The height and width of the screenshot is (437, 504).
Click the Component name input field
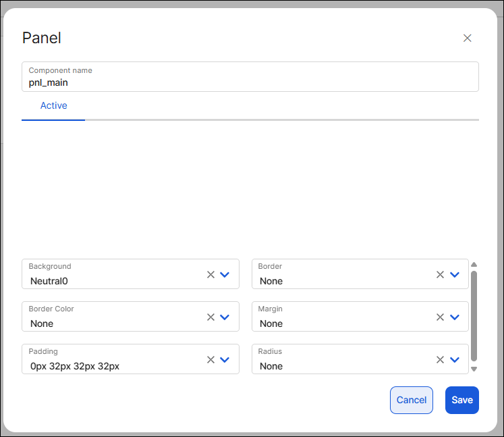point(250,82)
